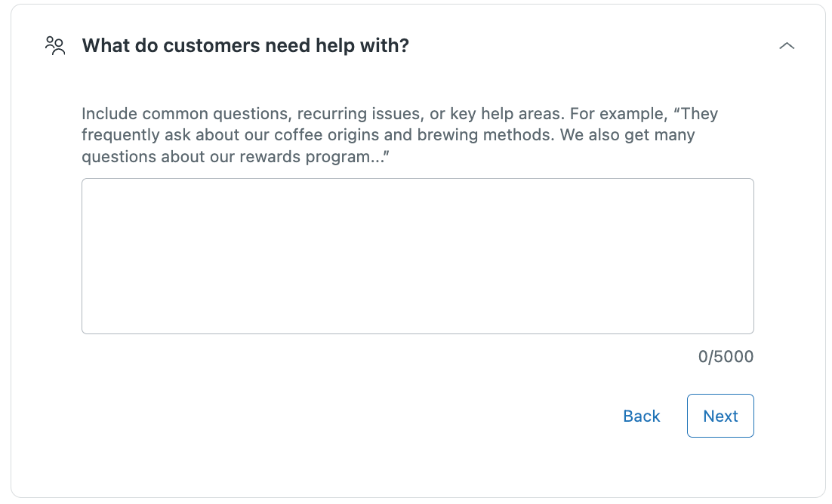Click the 0/5000 character counter
832x504 pixels.
(x=726, y=357)
